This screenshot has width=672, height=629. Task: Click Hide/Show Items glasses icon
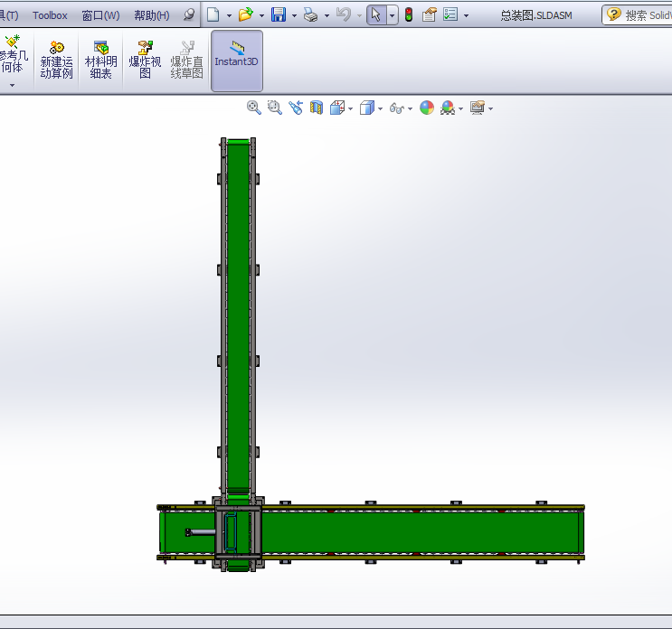pos(397,108)
